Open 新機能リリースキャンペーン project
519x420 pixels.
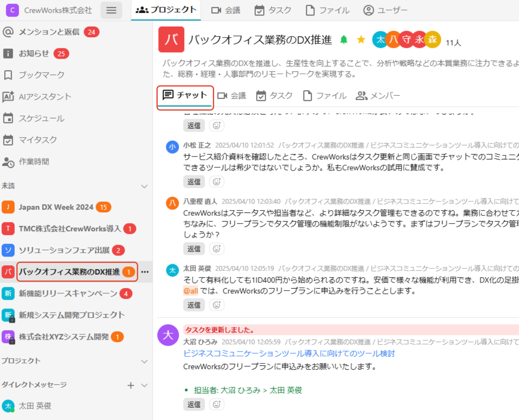[68, 293]
